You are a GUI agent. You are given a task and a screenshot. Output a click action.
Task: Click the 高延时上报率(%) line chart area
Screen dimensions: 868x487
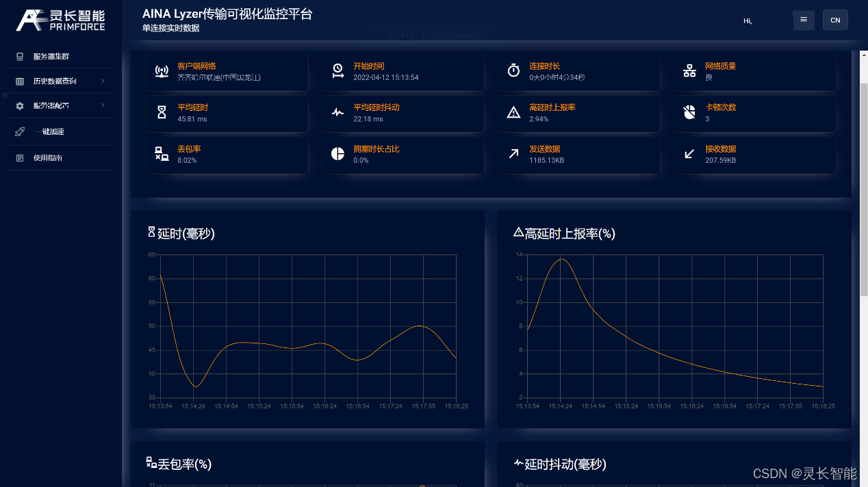pyautogui.click(x=675, y=326)
